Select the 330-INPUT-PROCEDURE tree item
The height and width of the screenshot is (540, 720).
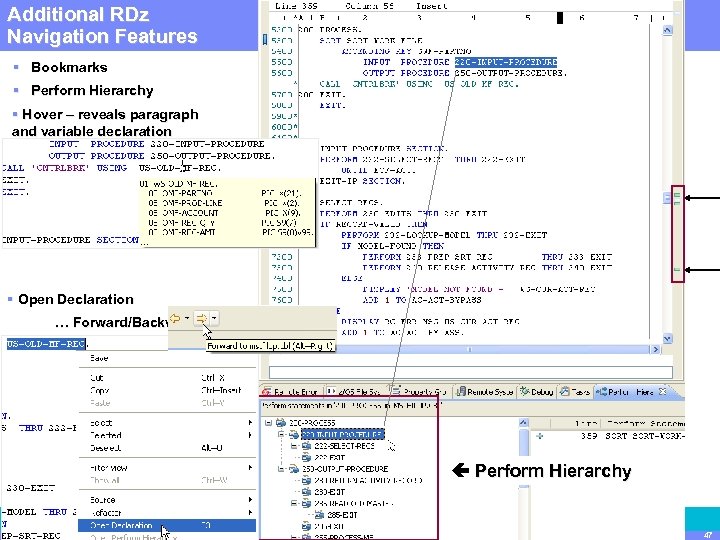[x=343, y=434]
